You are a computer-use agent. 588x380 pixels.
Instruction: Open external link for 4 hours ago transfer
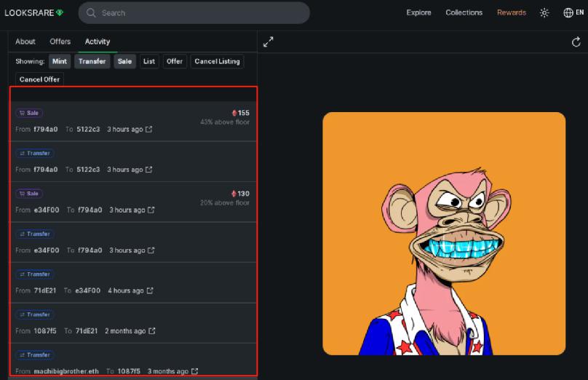(150, 290)
